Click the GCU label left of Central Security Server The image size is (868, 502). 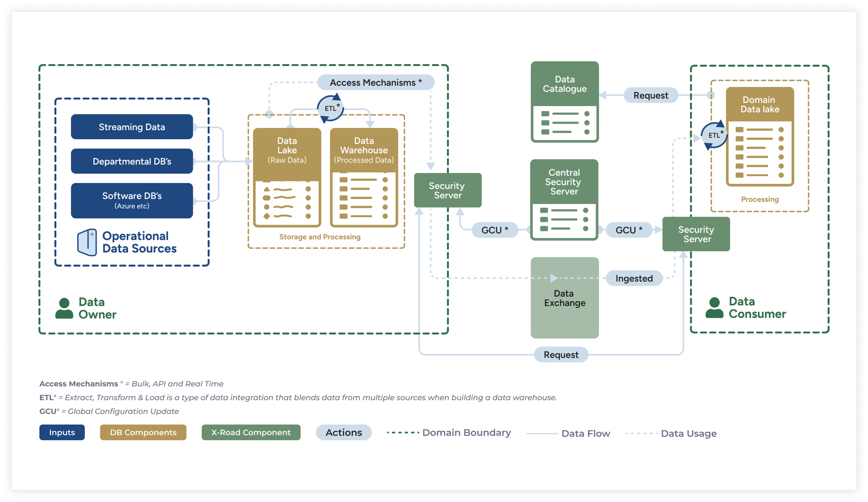tap(495, 230)
